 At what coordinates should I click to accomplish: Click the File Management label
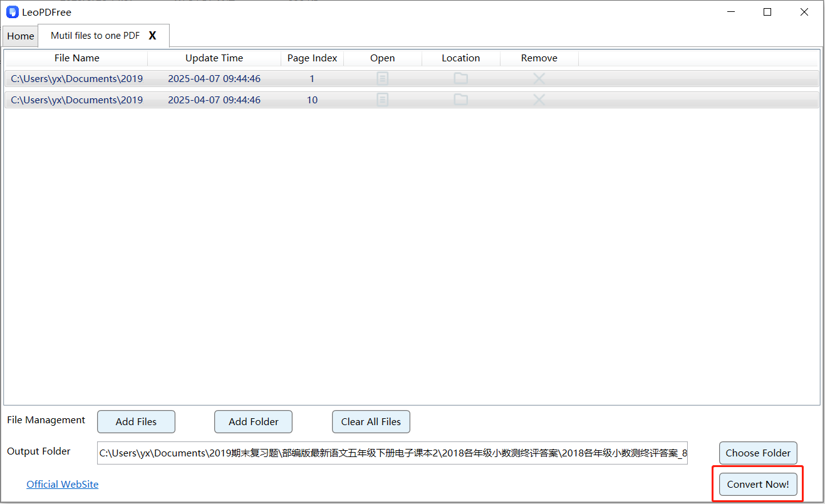pyautogui.click(x=46, y=420)
